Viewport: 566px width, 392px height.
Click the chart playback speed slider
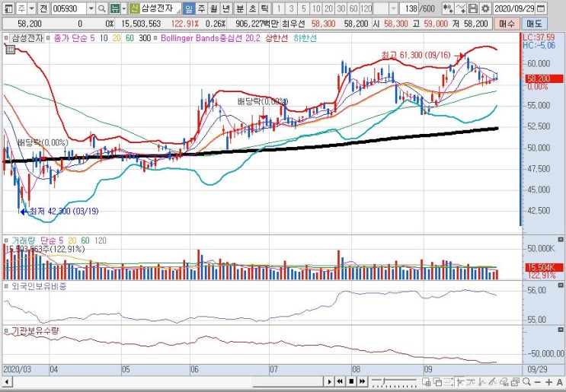click(394, 381)
